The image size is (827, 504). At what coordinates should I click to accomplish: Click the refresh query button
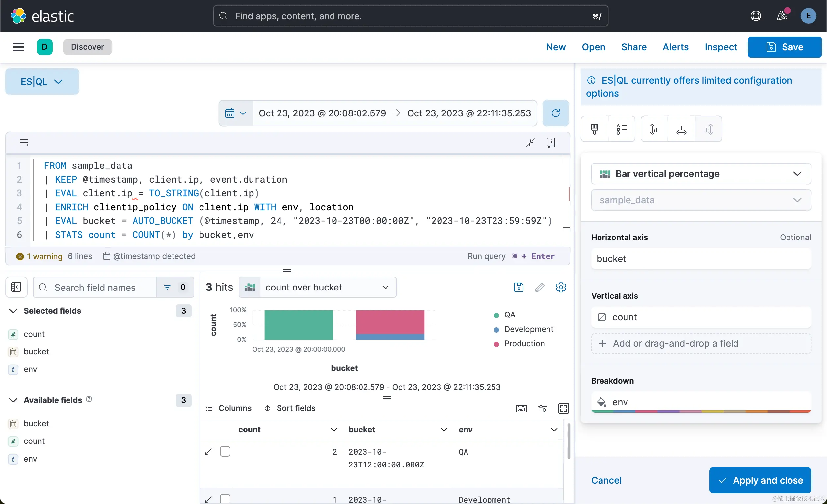(555, 113)
